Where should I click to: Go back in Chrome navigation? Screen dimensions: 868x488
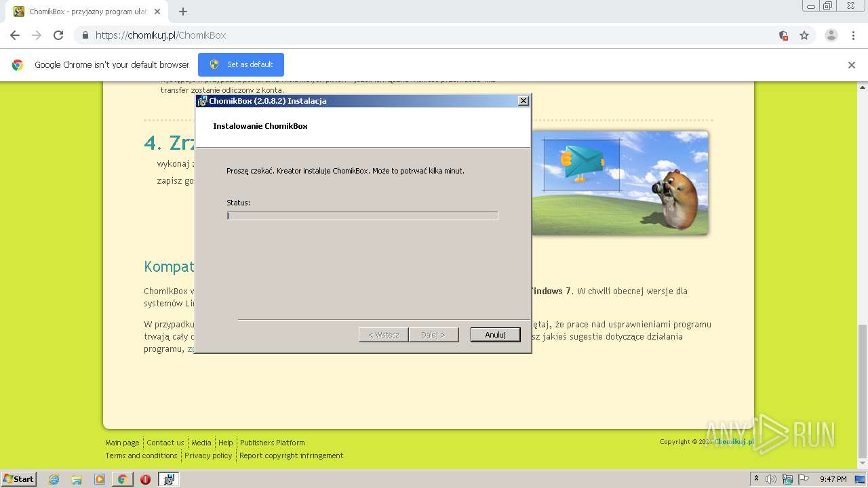[x=15, y=35]
